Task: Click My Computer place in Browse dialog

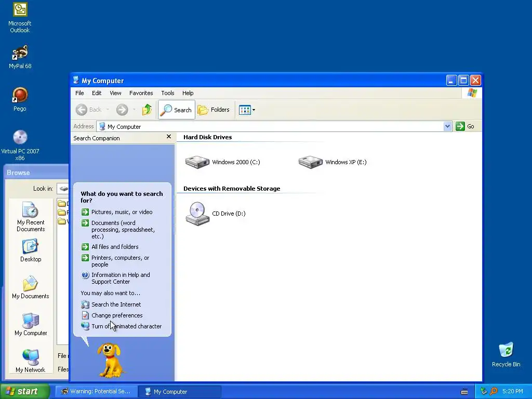Action: [x=31, y=324]
